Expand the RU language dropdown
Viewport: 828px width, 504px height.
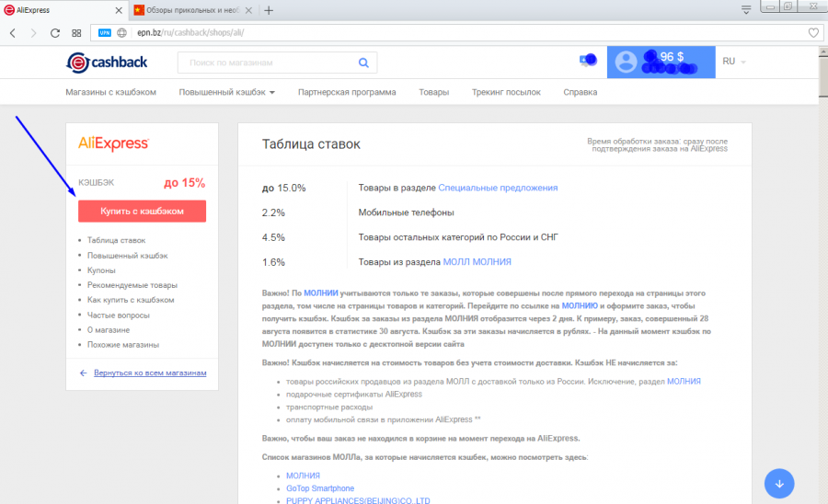tap(734, 62)
